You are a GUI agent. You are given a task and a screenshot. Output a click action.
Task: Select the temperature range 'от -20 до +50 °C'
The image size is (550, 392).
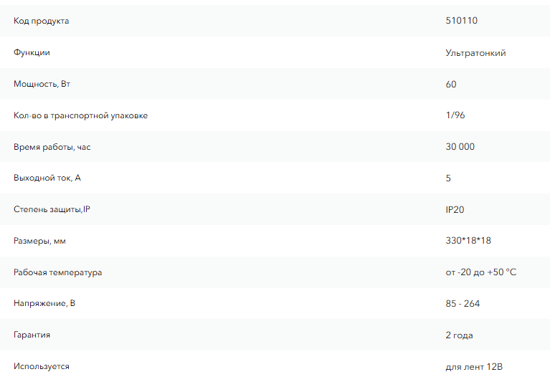pyautogui.click(x=481, y=272)
